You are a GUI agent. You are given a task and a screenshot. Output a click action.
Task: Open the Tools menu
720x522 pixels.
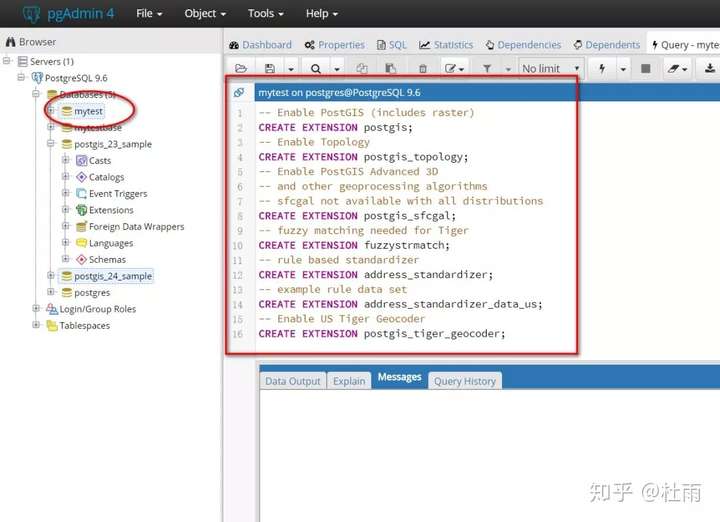click(x=265, y=14)
